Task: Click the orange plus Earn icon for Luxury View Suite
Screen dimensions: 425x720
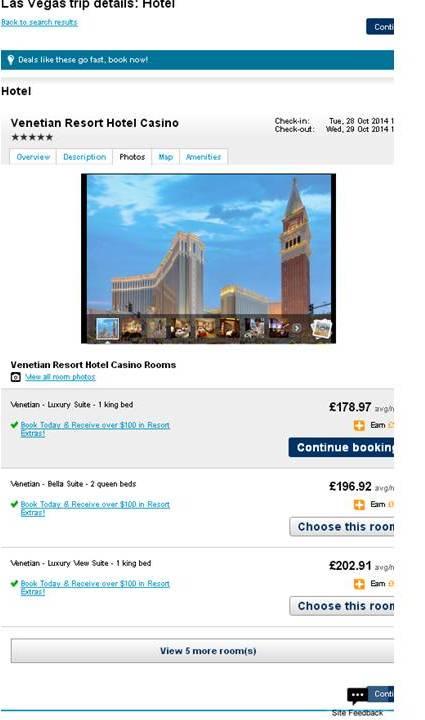Action: click(x=359, y=584)
